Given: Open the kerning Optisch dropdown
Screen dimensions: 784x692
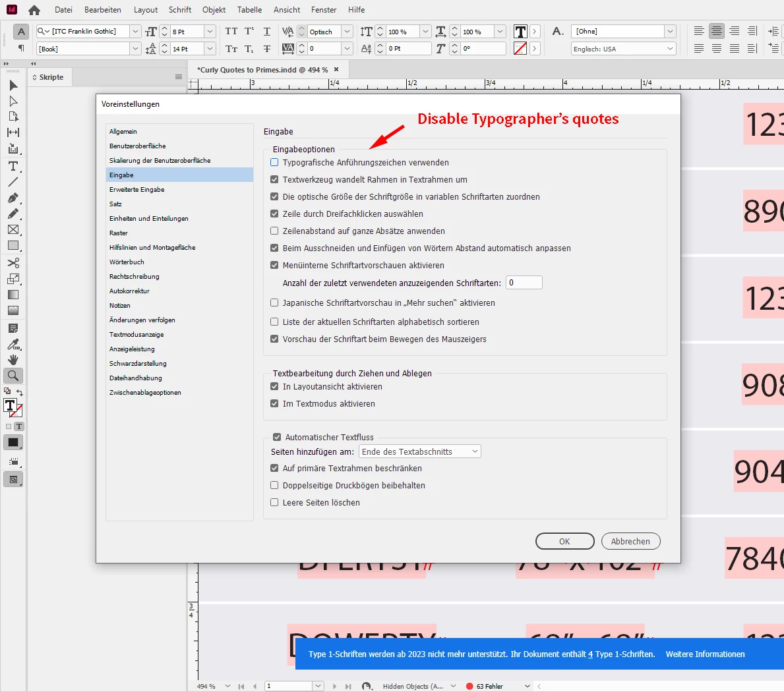Looking at the screenshot, I should [x=347, y=32].
